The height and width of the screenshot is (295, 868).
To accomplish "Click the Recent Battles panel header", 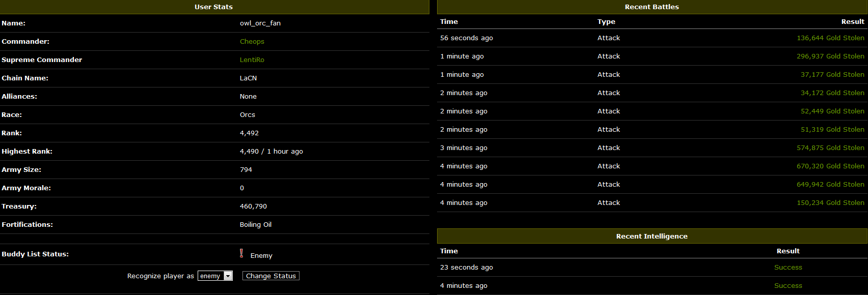I will [x=652, y=7].
